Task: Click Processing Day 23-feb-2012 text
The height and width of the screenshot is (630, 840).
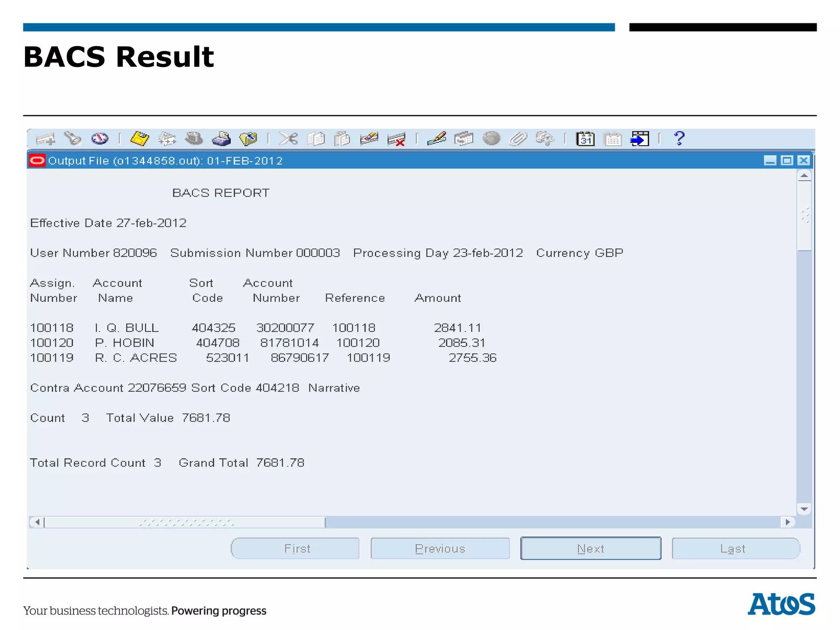Action: [x=438, y=253]
